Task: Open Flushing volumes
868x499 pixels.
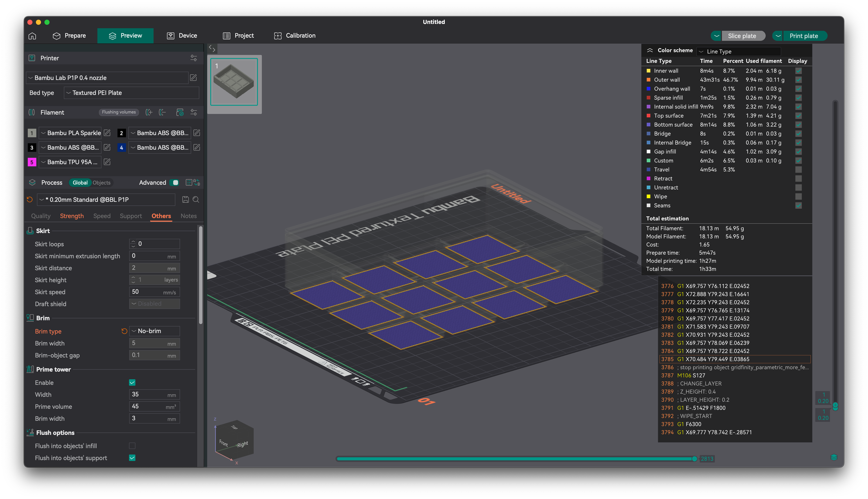Action: click(119, 112)
